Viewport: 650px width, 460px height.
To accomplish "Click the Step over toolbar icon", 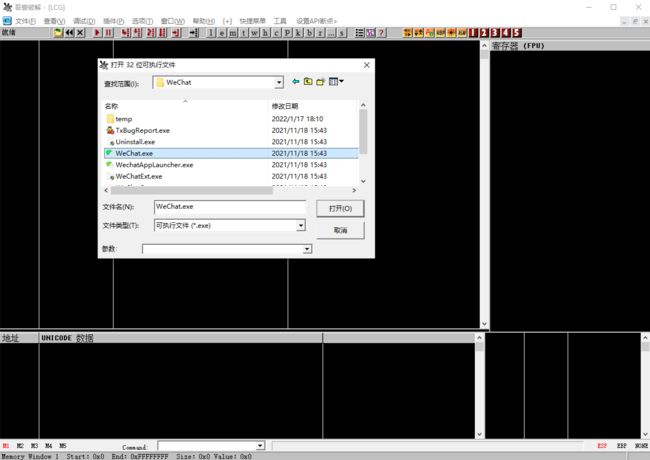I will [x=137, y=33].
